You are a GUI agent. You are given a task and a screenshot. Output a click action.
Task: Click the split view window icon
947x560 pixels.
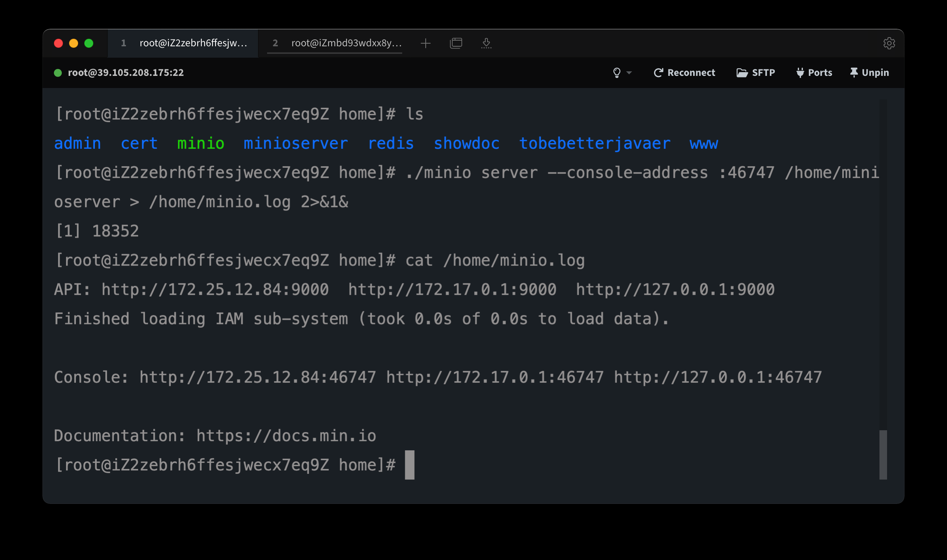click(x=456, y=43)
